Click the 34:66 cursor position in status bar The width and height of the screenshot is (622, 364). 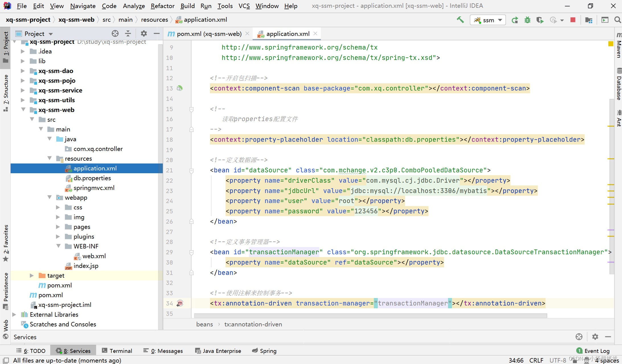coord(516,360)
